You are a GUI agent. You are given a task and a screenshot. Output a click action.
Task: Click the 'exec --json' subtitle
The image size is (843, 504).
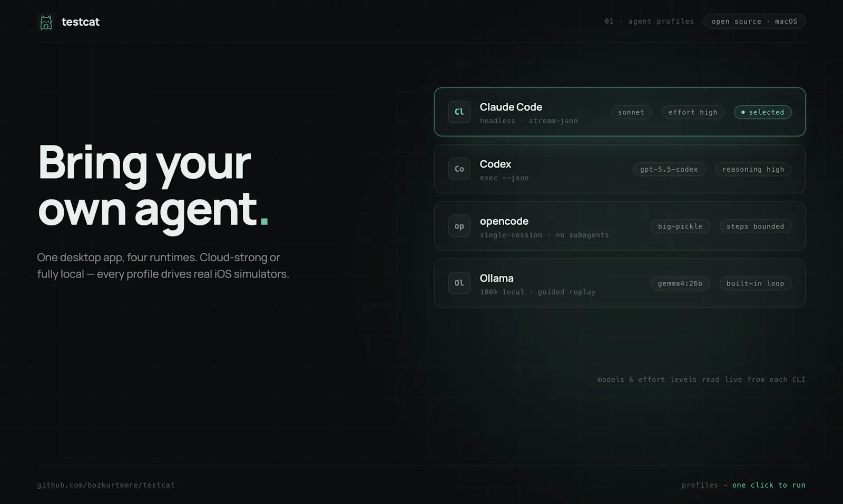(504, 178)
